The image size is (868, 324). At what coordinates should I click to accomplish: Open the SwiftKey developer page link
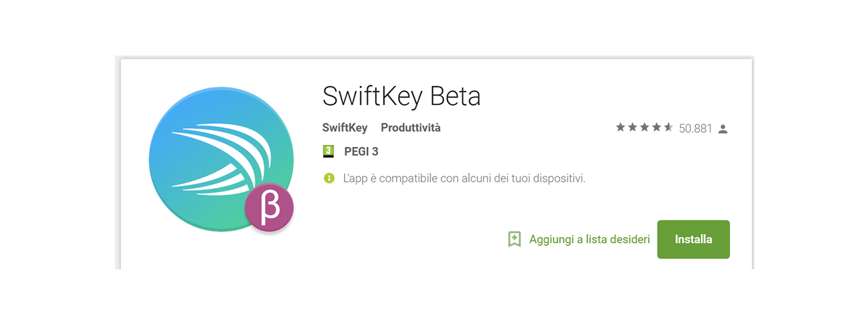pyautogui.click(x=345, y=128)
